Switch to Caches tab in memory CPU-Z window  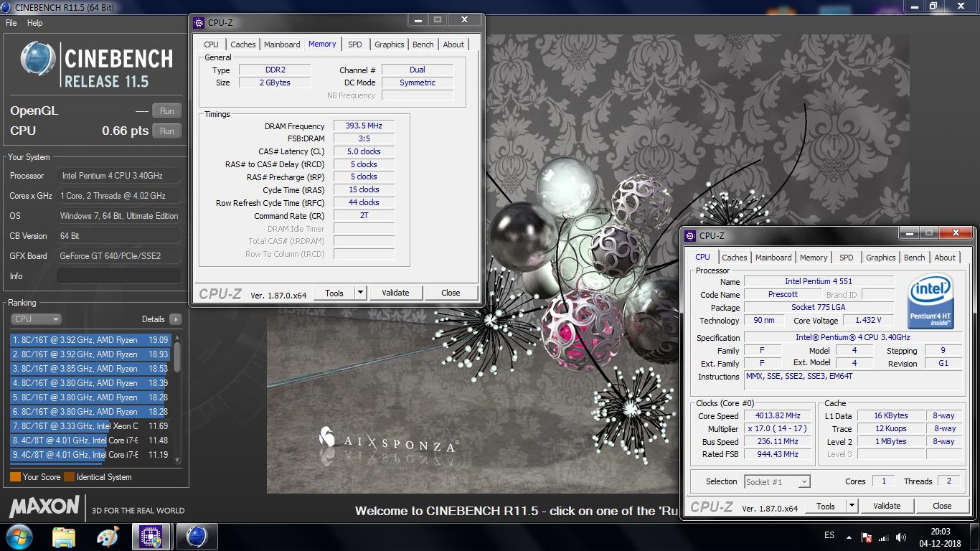[242, 44]
